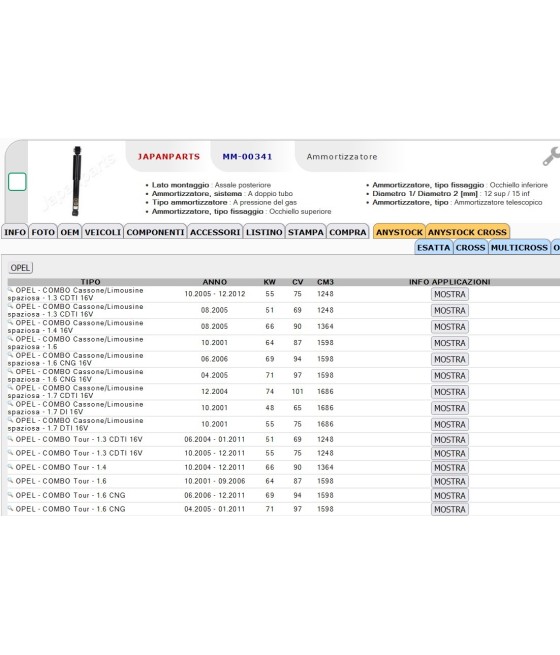Open the ANYSTOCK tab
The image size is (560, 655).
click(399, 232)
